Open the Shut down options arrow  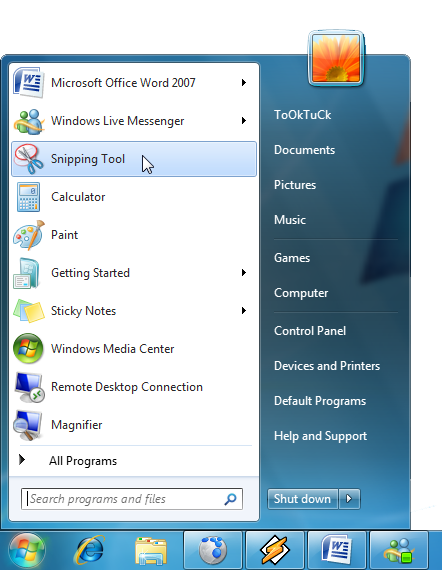pyautogui.click(x=349, y=498)
